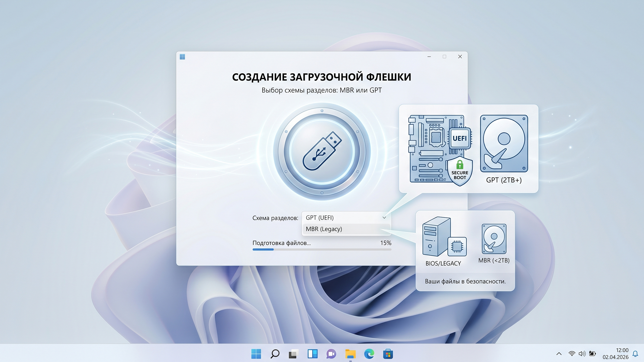Click the file preparation progress bar
The width and height of the screenshot is (644, 362).
point(322,249)
